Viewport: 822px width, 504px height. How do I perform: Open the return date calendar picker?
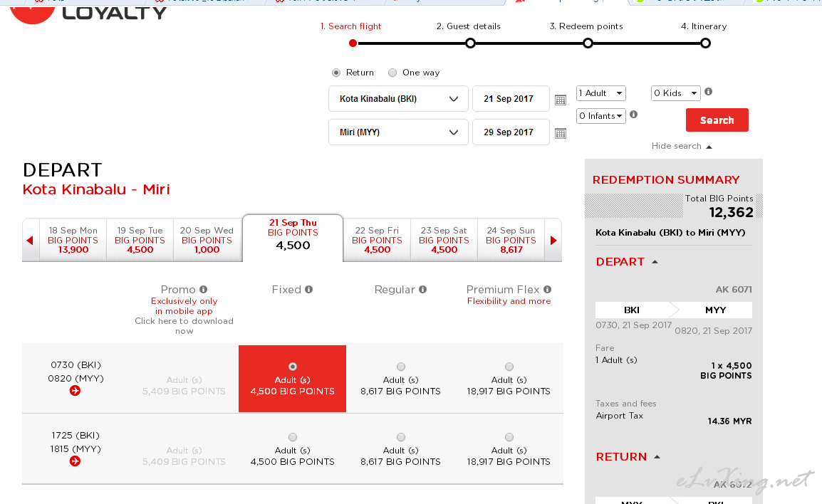click(x=561, y=133)
